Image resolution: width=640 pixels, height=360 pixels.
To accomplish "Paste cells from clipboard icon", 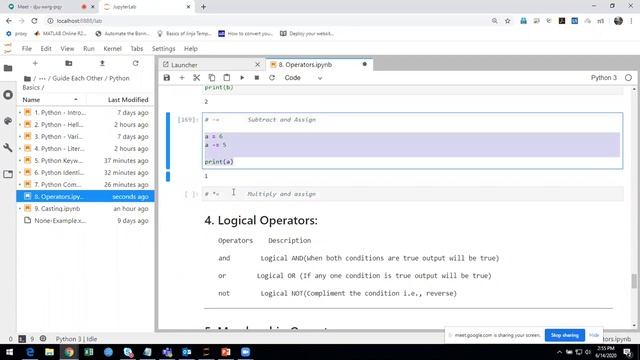I will click(x=227, y=78).
